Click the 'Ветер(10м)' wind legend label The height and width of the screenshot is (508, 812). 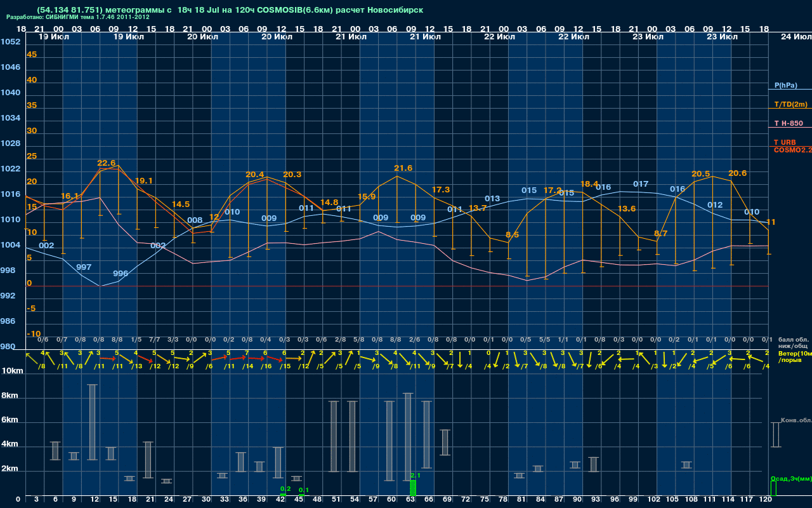(x=795, y=353)
